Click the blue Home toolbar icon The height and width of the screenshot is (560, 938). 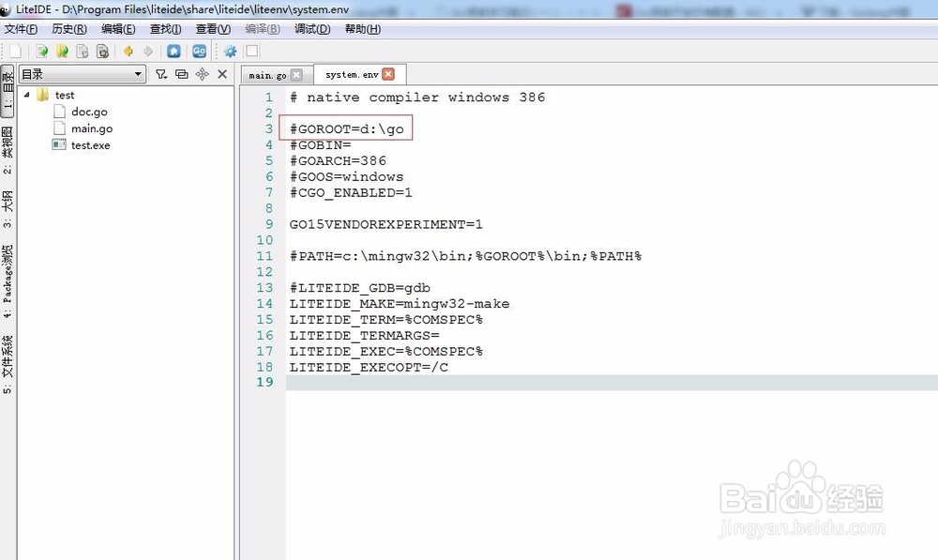tap(174, 51)
